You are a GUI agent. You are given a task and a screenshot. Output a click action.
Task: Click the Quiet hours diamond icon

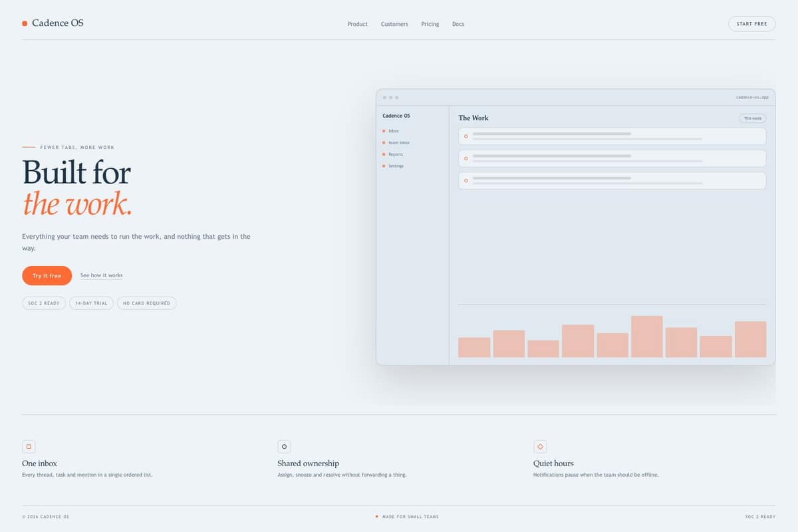click(540, 447)
